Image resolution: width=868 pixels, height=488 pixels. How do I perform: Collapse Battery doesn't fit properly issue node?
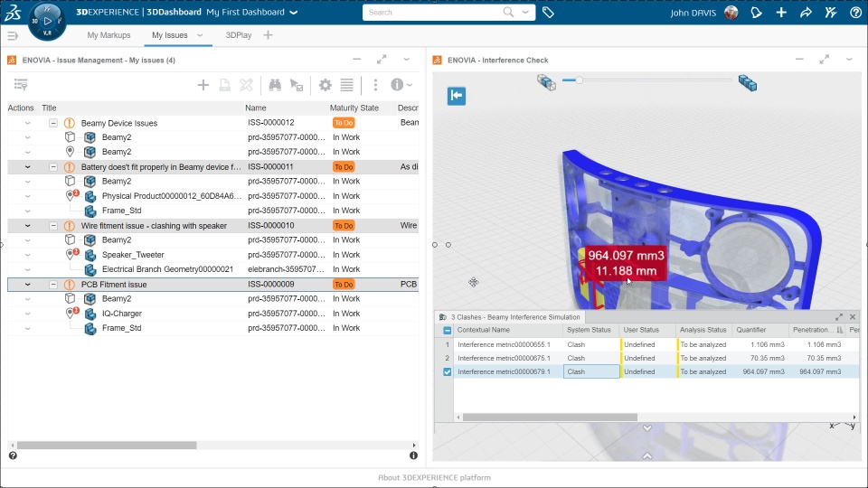(53, 166)
